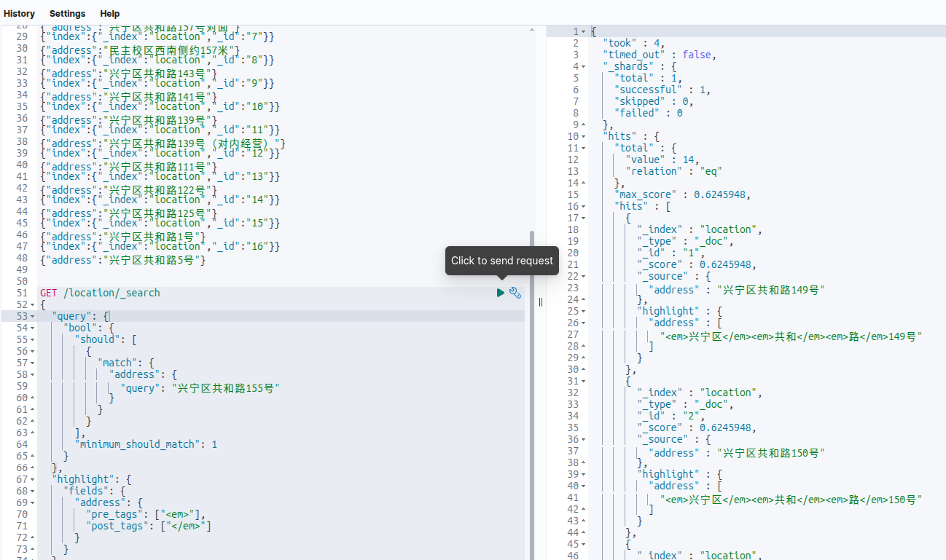Click the address line "兴宁区共和路1号"
This screenshot has height=560, width=946.
pos(123,237)
